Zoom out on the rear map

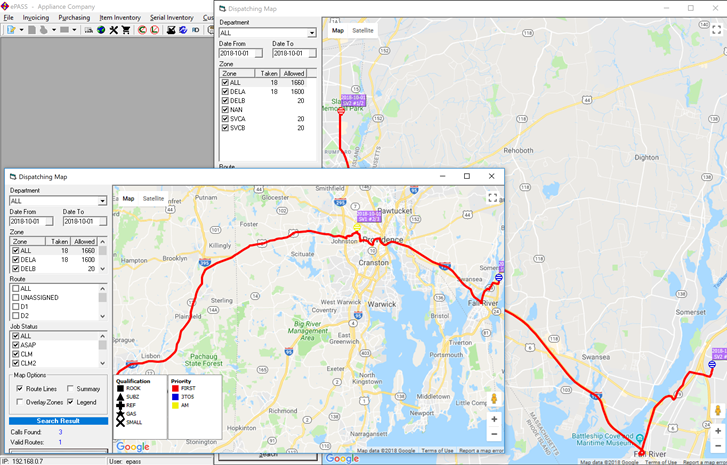point(718,446)
